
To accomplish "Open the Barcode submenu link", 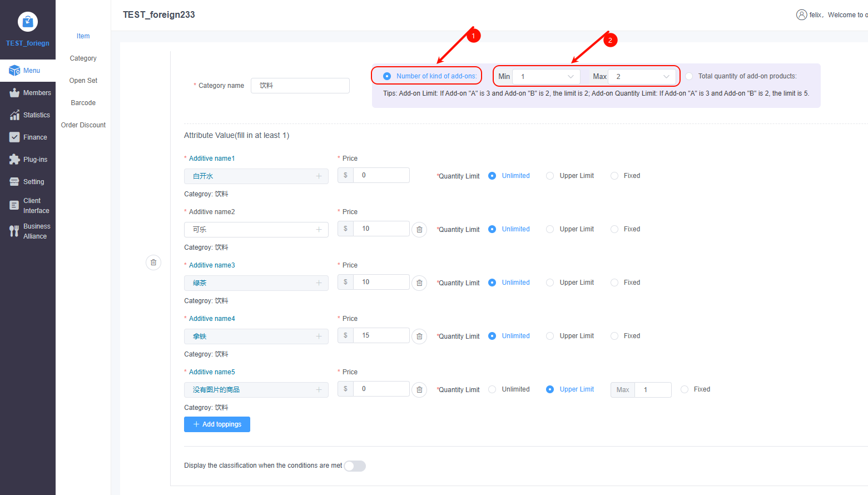I will [83, 103].
